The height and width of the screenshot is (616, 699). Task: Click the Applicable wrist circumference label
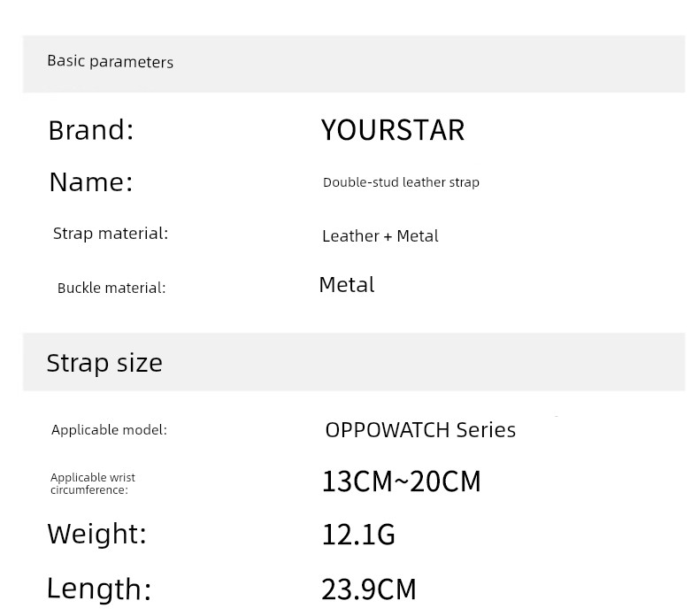pyautogui.click(x=92, y=483)
